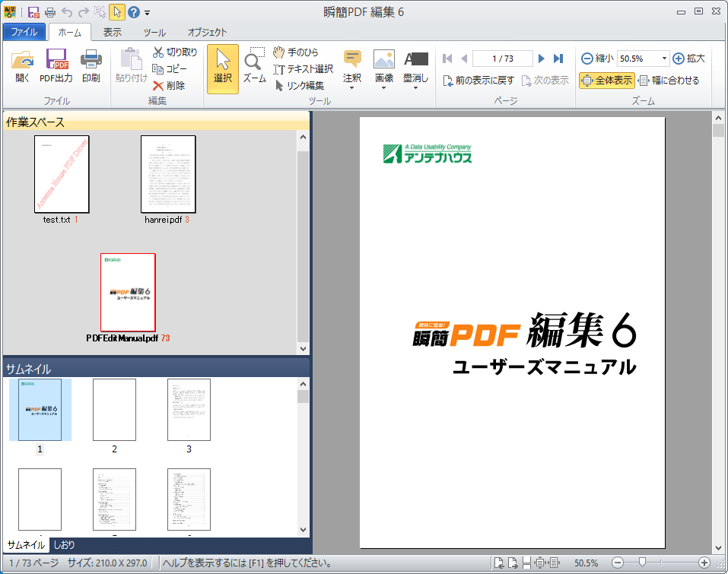Viewport: 728px width, 574px height.
Task: Click the two-page split icon in status bar
Action: [526, 563]
